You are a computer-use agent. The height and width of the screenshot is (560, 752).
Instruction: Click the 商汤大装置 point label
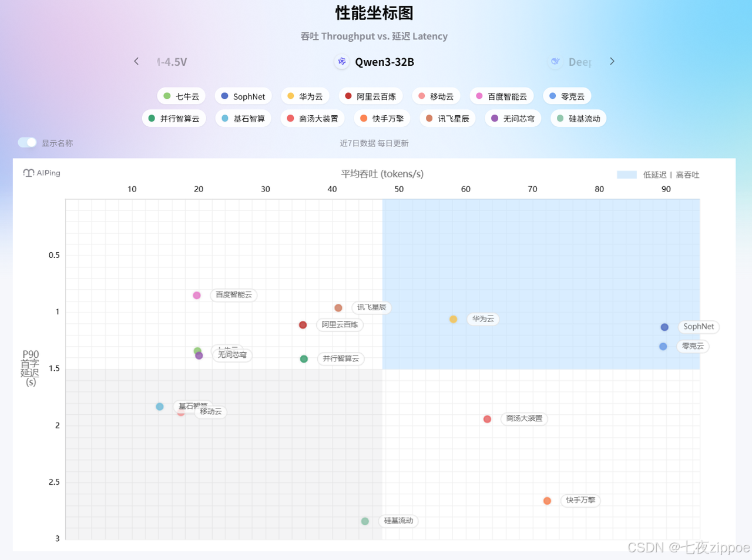click(x=525, y=418)
